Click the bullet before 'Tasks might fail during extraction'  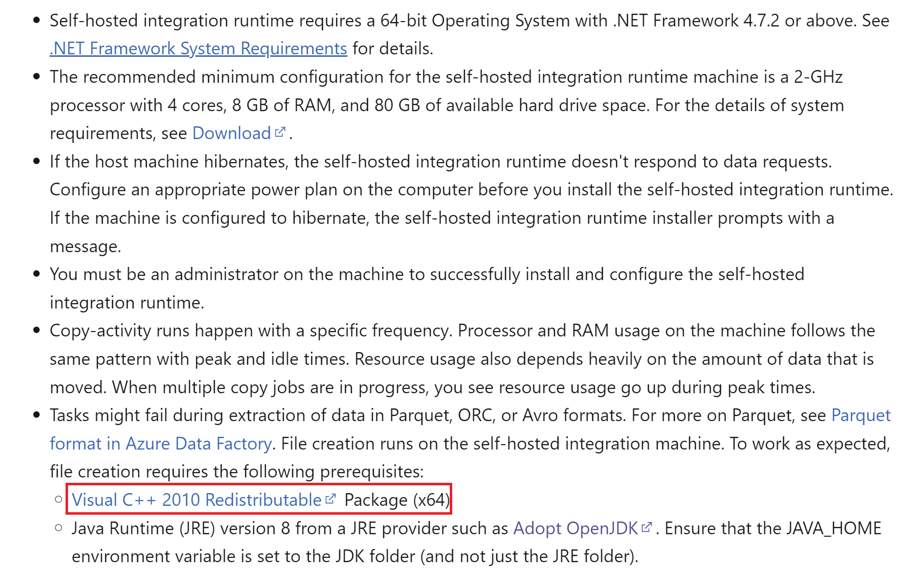36,415
